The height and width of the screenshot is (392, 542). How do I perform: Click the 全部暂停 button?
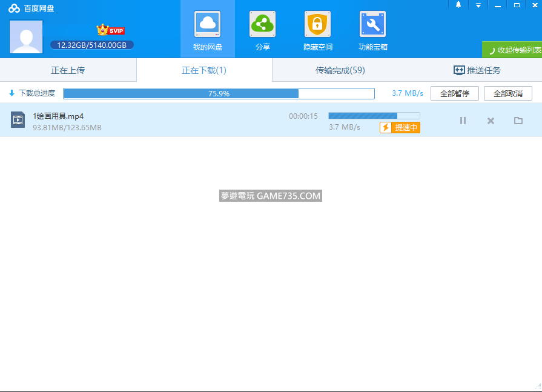click(454, 93)
